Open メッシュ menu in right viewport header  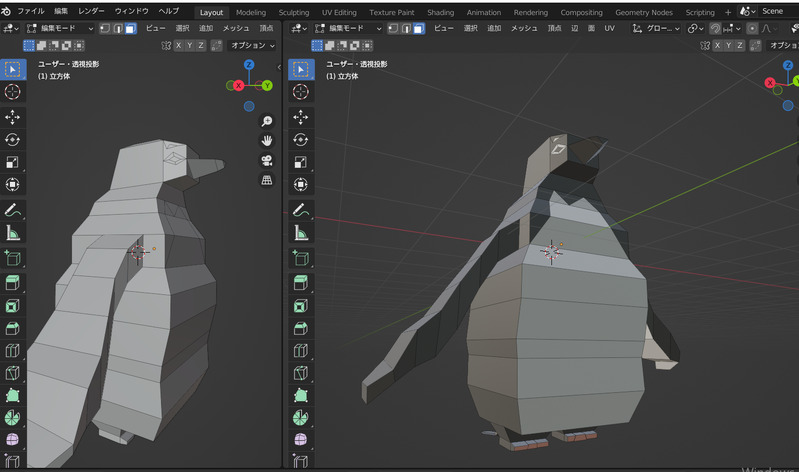(x=524, y=29)
